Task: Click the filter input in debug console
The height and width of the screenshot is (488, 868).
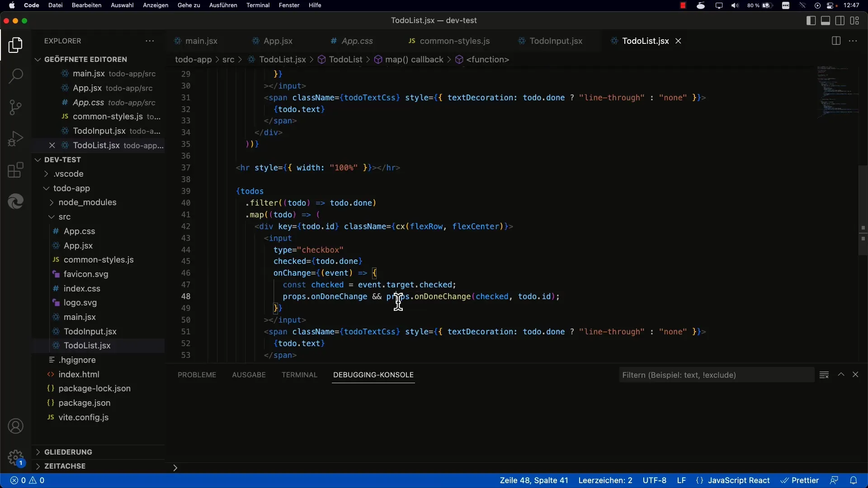Action: click(x=716, y=375)
